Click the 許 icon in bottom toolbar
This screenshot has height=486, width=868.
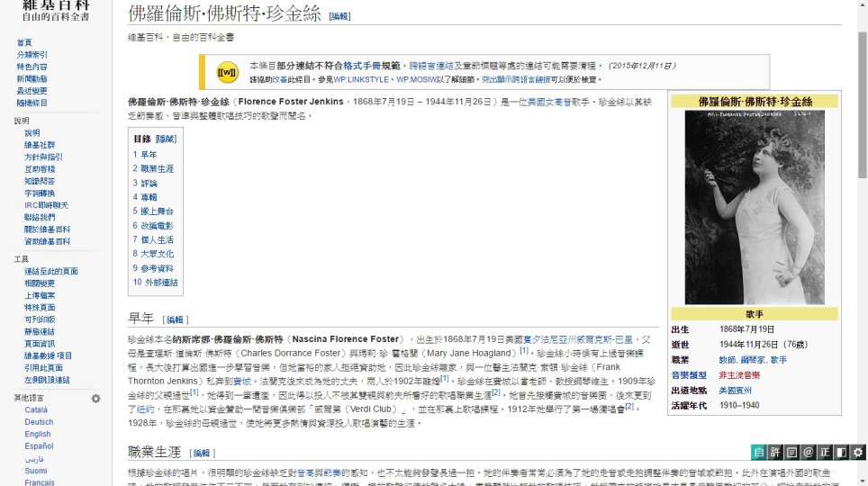point(775,452)
